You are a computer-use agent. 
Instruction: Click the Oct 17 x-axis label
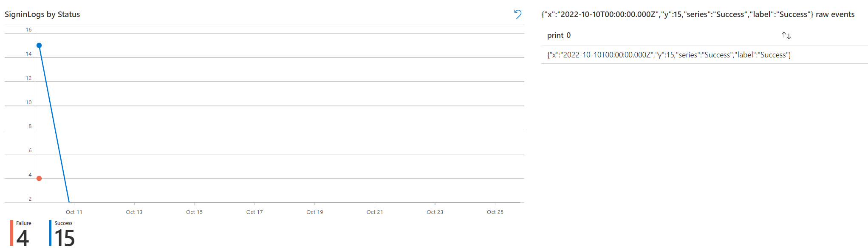[254, 212]
